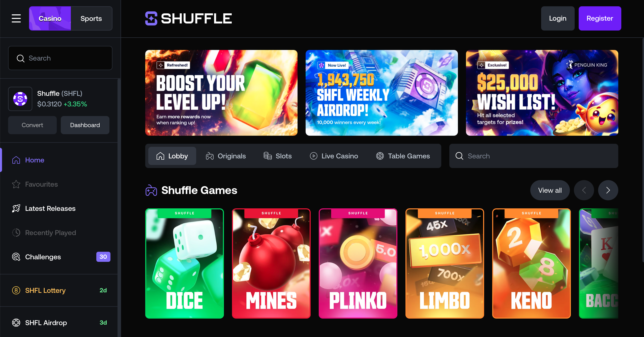Click the SHFL Lottery ball icon
The image size is (644, 337).
pyautogui.click(x=16, y=290)
